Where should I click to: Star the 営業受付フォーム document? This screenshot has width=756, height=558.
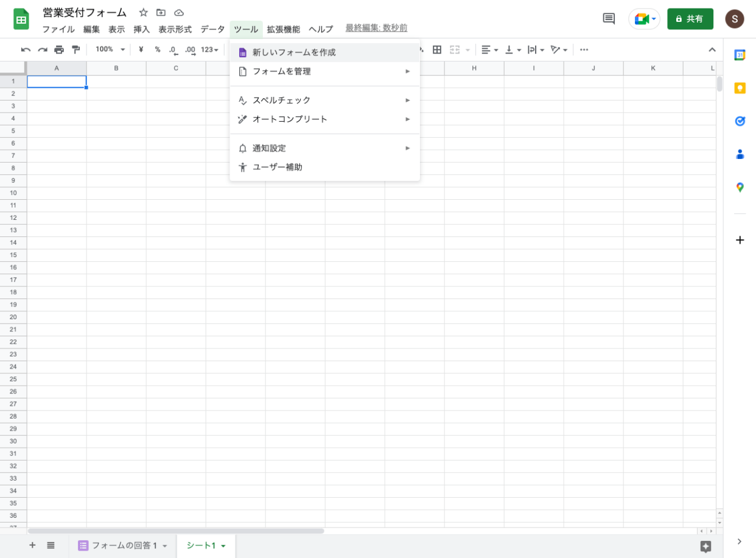coord(144,12)
